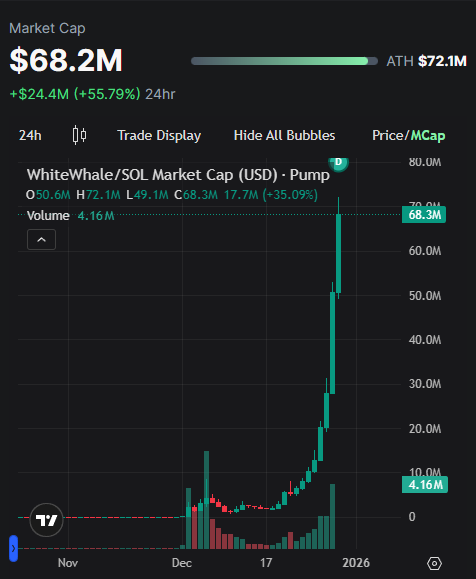Viewport: 476px width, 579px height.
Task: Switch chart to Price mode
Action: point(388,136)
